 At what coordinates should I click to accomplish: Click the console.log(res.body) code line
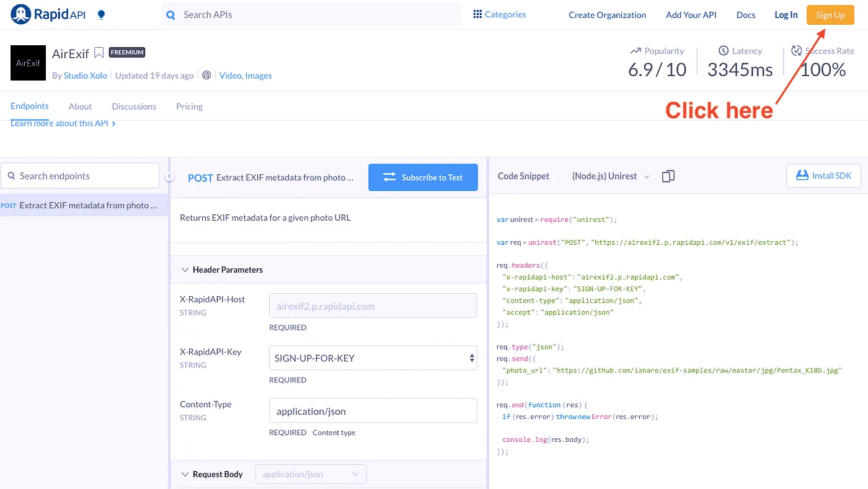pos(546,439)
